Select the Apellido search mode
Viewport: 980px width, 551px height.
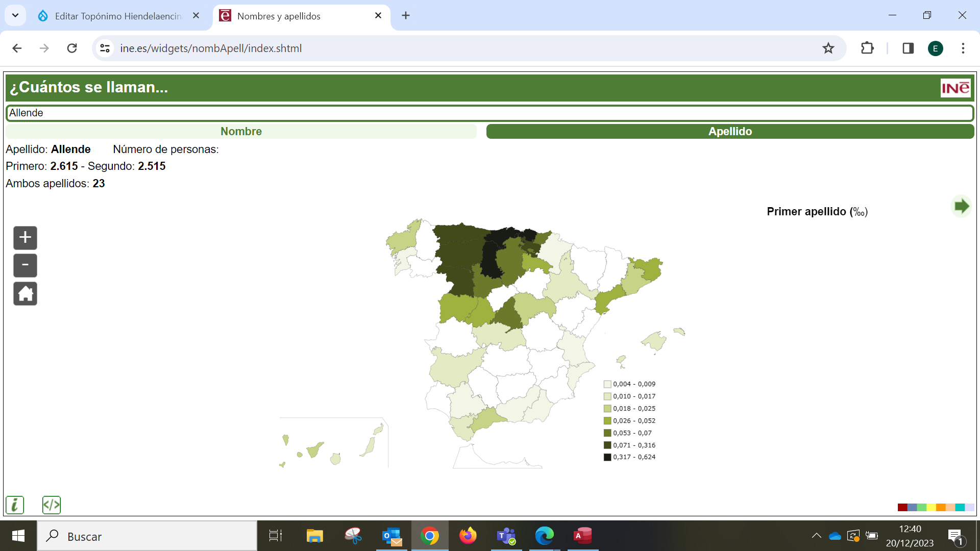pyautogui.click(x=730, y=132)
